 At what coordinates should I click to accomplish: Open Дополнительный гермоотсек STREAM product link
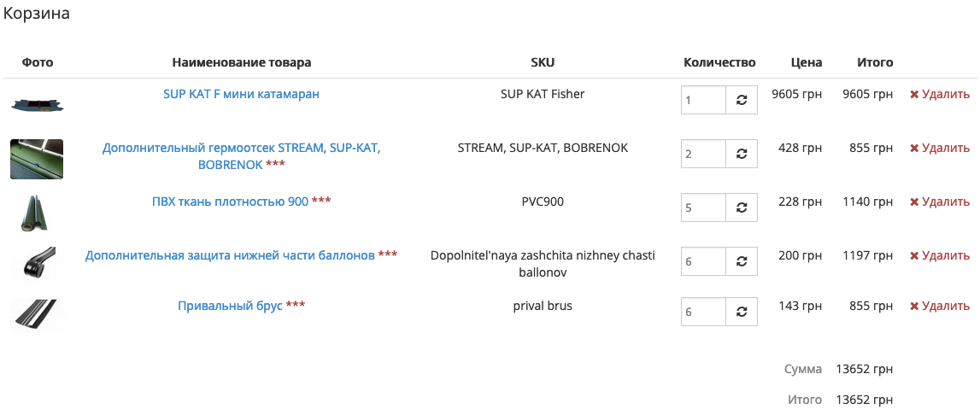tap(241, 148)
